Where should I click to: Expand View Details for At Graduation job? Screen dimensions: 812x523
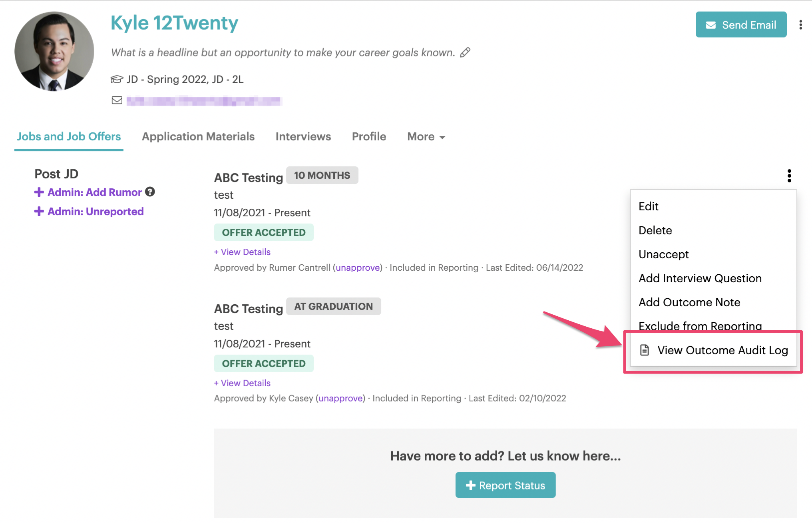click(242, 383)
